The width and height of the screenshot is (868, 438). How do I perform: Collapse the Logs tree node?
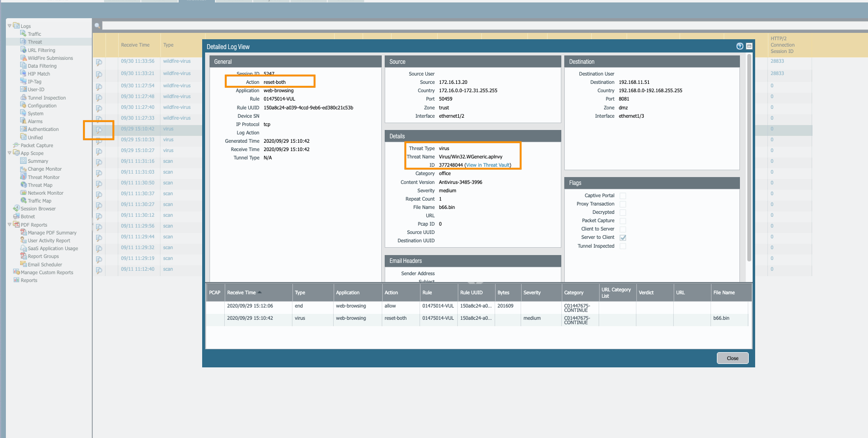(9, 26)
